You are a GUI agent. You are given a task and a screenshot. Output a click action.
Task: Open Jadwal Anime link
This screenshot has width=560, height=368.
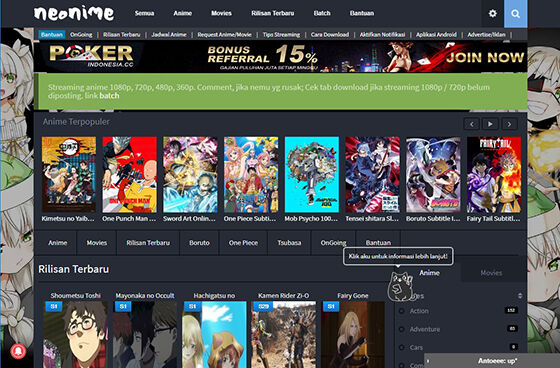pyautogui.click(x=169, y=35)
